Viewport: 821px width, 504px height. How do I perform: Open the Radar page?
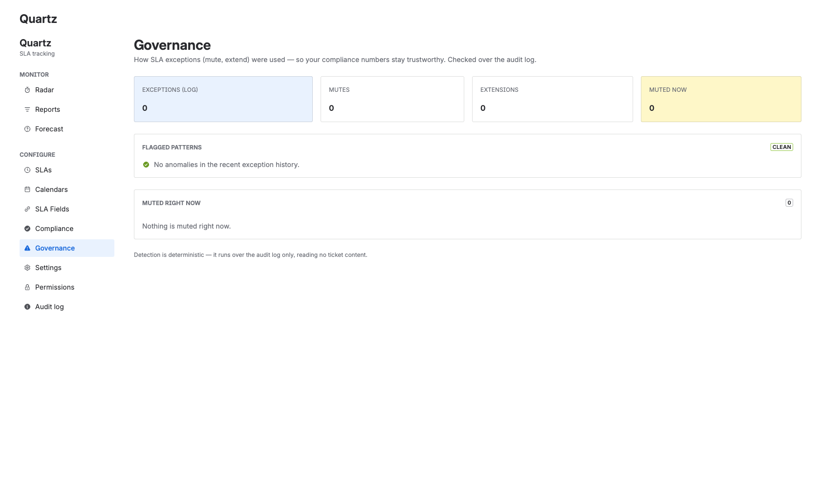point(67,90)
